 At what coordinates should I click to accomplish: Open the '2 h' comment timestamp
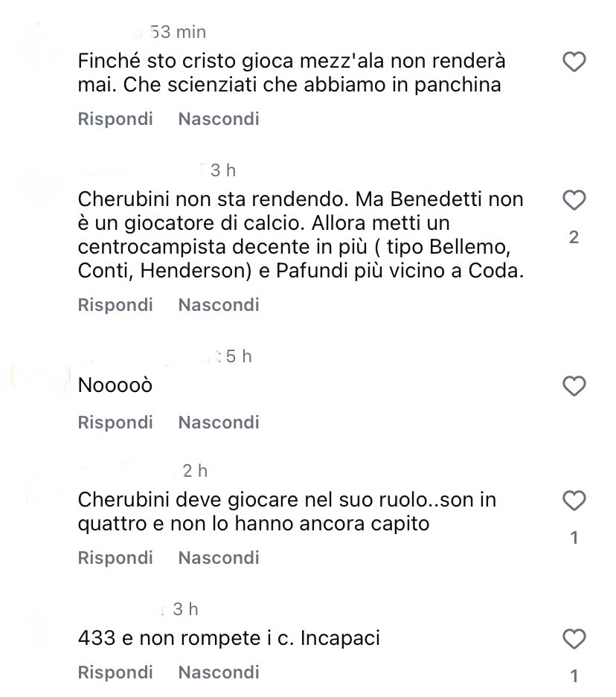point(195,470)
